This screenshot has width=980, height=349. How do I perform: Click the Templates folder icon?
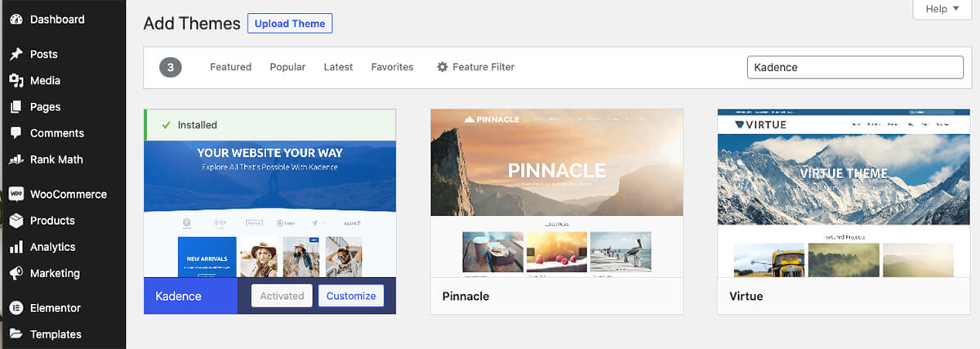pos(16,334)
